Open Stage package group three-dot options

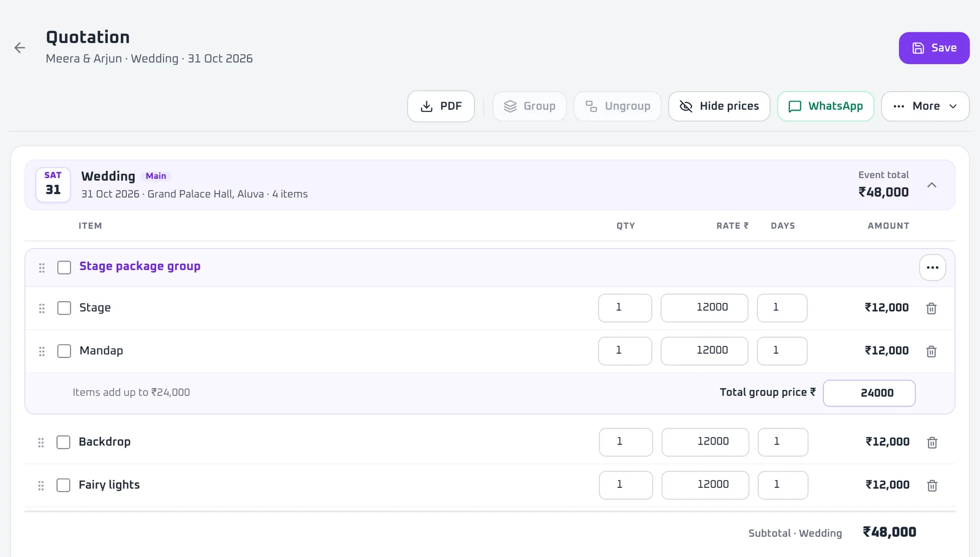tap(932, 267)
